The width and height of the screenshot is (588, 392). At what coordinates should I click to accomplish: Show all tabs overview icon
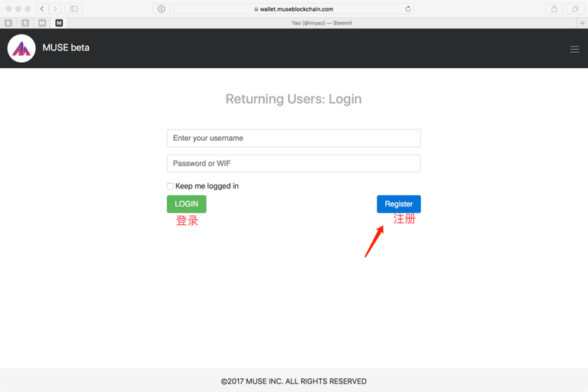575,8
